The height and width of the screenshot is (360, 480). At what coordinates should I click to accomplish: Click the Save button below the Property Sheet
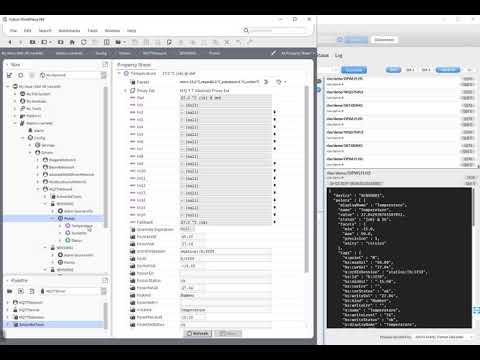pyautogui.click(x=228, y=333)
